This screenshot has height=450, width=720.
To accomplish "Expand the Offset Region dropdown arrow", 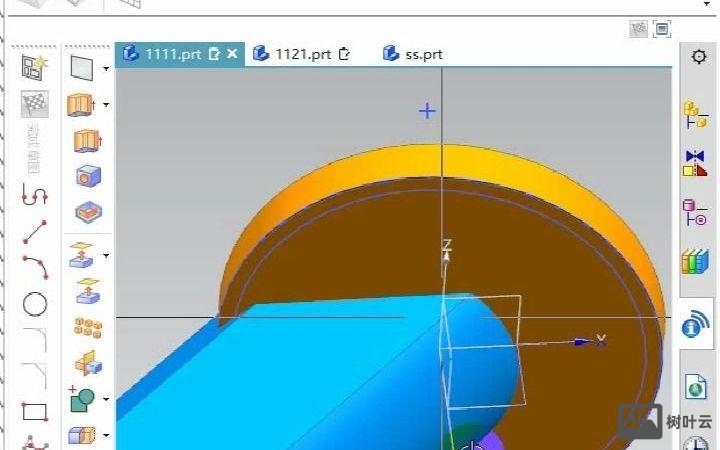I will [x=106, y=255].
